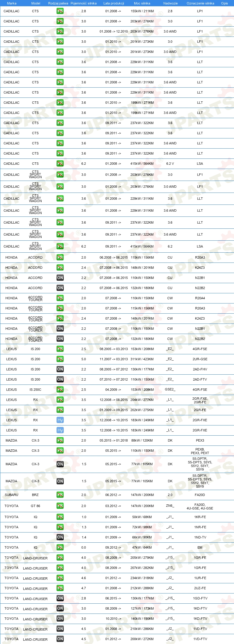The height and width of the screenshot is (644, 234).
Task: Click petrol icon in Accord Tourer R20A4 row
Action: click(60, 298)
